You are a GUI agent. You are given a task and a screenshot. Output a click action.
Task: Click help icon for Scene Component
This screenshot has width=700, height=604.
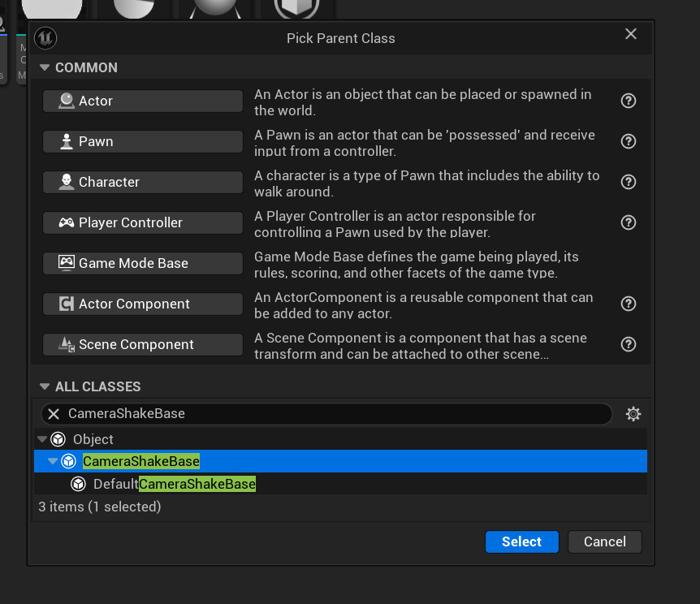pyautogui.click(x=628, y=344)
